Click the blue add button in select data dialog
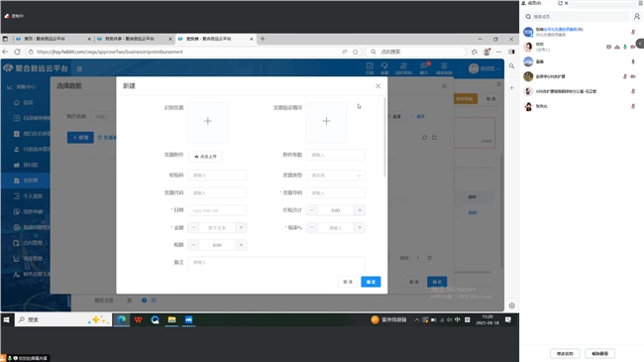This screenshot has height=362, width=644. coord(80,138)
